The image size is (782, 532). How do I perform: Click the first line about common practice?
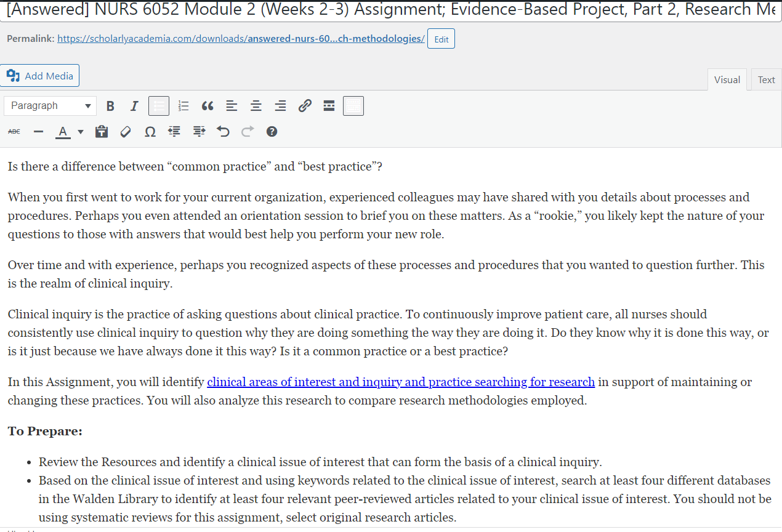point(195,166)
